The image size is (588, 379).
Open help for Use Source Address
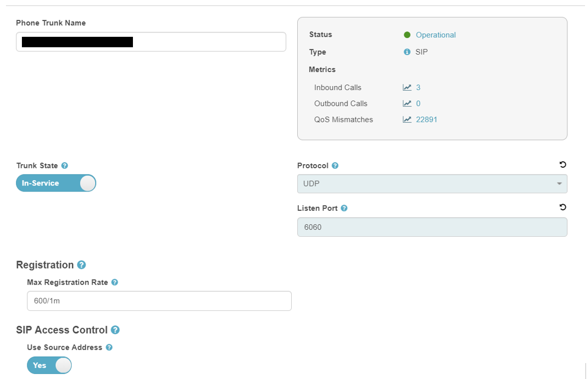[109, 348]
